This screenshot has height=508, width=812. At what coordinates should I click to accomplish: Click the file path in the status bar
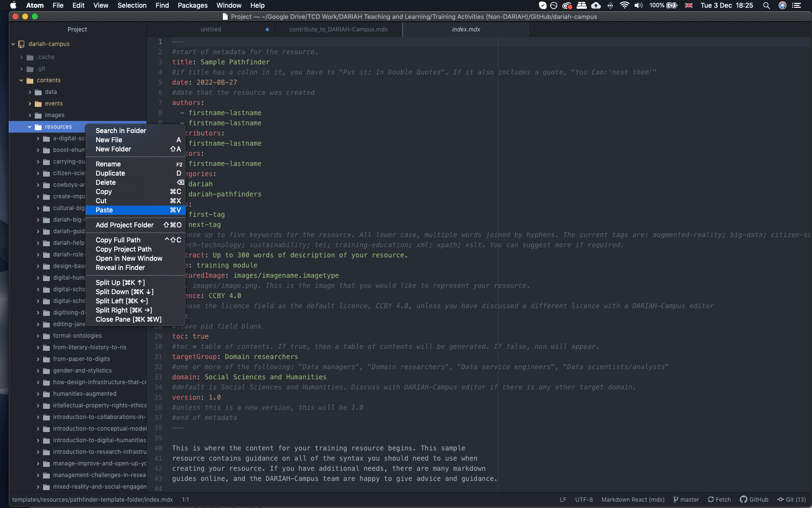(x=91, y=499)
